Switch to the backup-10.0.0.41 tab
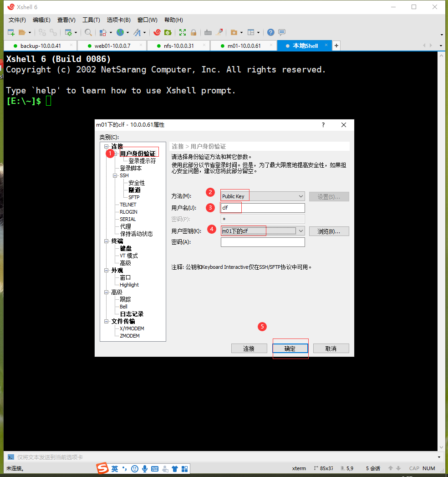The image size is (448, 477). pos(41,46)
